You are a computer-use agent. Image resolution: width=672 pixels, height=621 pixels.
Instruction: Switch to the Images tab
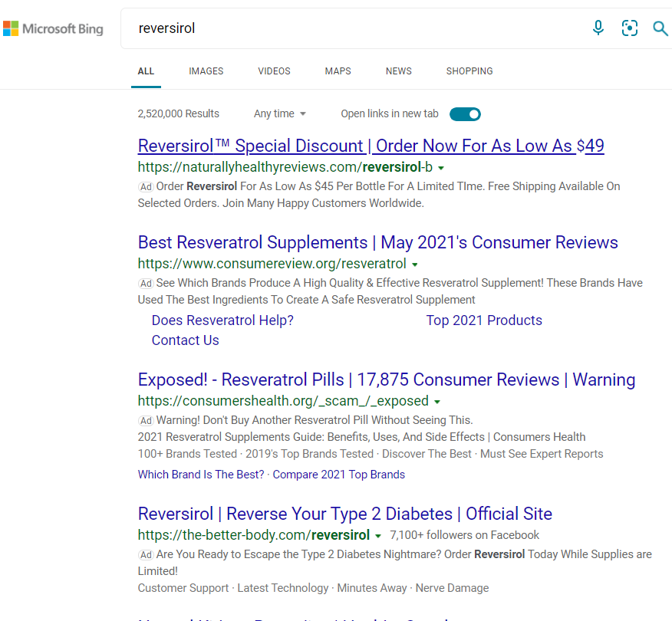coord(206,71)
